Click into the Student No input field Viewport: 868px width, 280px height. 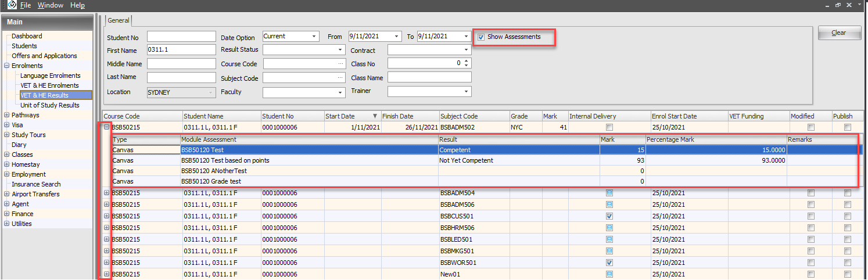(181, 37)
